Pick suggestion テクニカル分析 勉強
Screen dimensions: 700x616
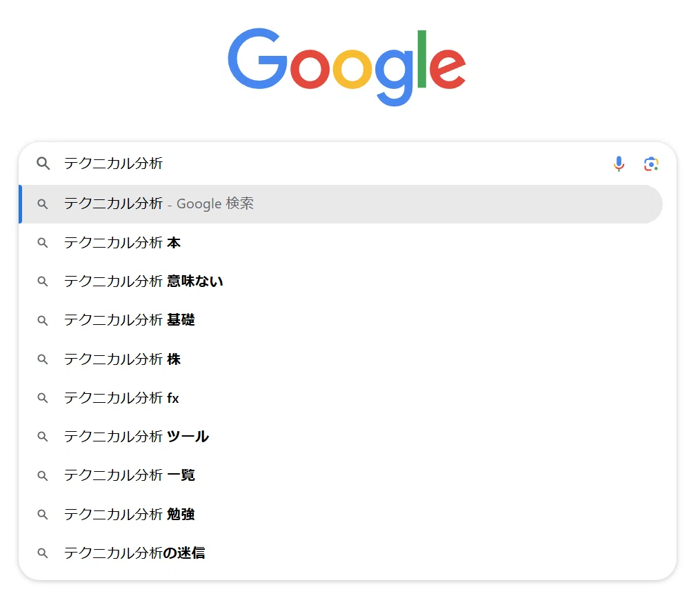tap(341, 514)
